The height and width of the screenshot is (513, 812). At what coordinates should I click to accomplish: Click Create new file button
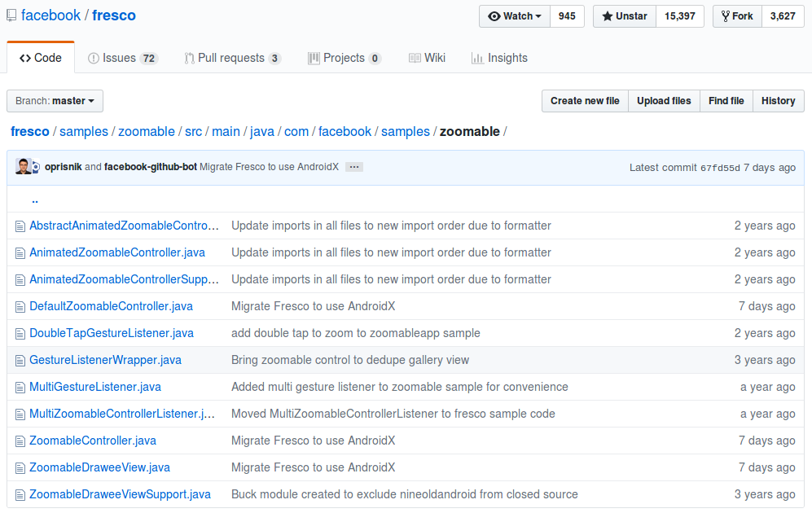[x=585, y=101]
